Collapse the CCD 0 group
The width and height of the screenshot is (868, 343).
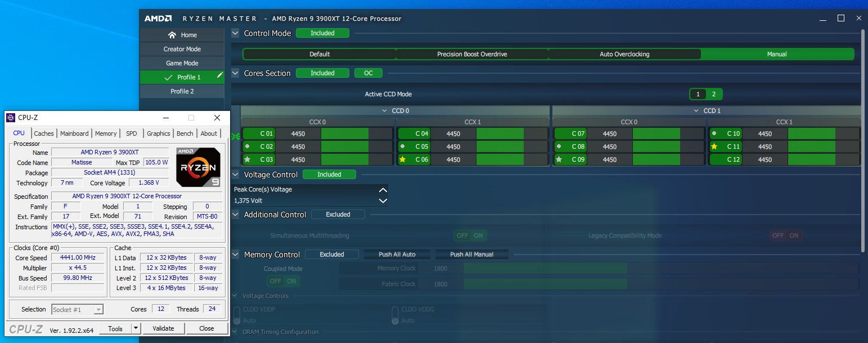coord(385,111)
